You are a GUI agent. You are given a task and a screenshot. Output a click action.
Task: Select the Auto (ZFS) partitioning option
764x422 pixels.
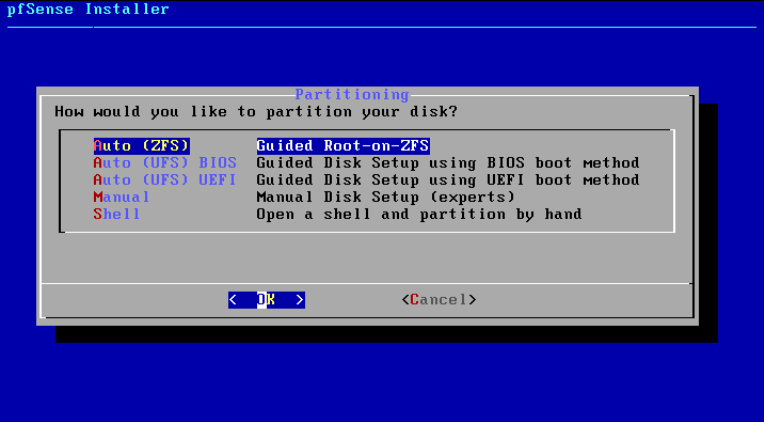141,146
